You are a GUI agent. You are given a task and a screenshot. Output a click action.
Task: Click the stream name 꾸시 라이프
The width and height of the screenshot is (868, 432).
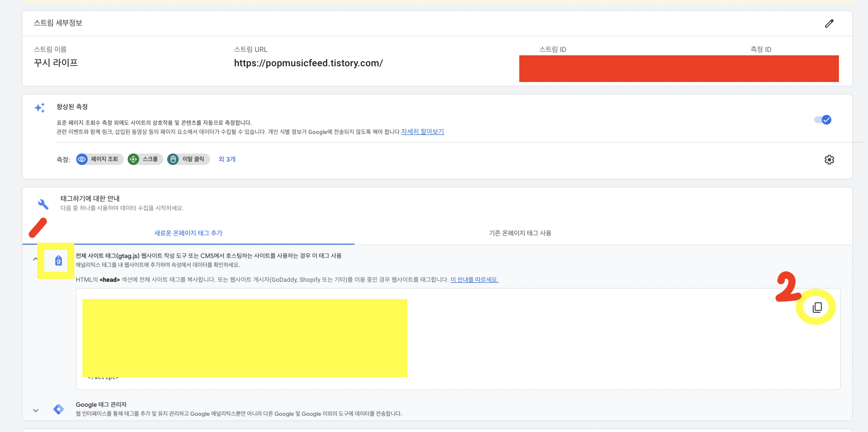point(56,62)
